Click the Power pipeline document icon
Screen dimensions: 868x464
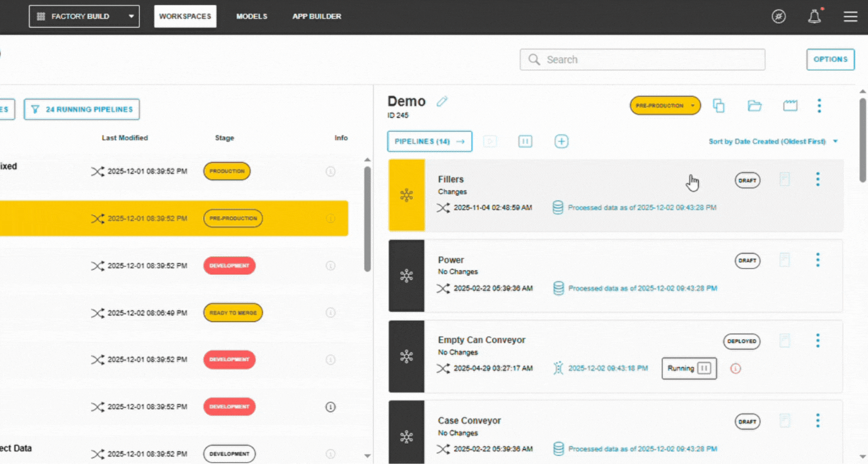click(x=785, y=260)
